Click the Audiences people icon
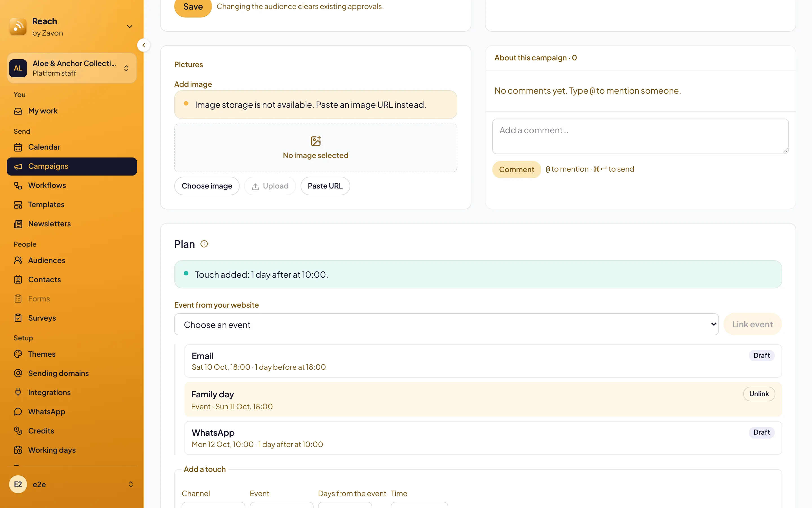Viewport: 812px width, 508px height. 18,260
